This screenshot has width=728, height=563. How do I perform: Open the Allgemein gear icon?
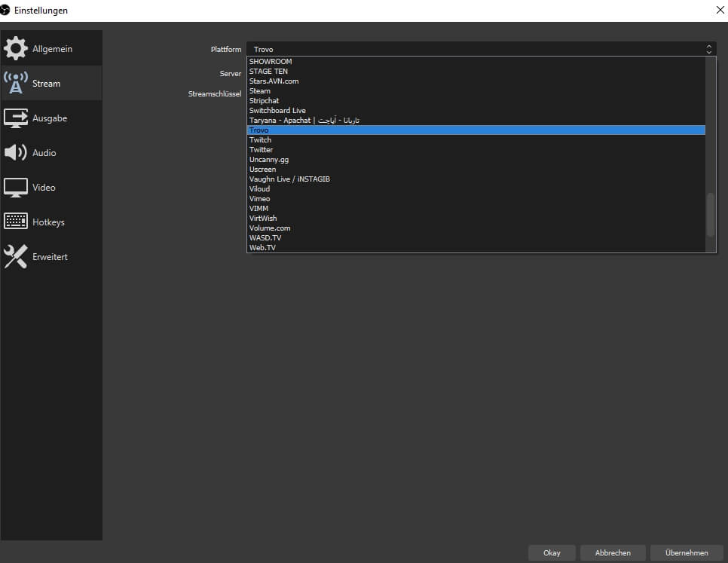(x=15, y=48)
